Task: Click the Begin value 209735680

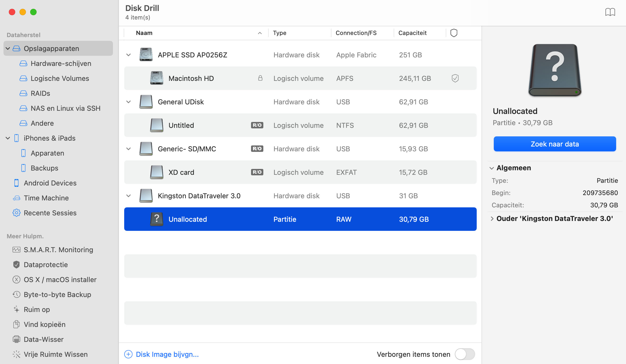Action: point(600,193)
